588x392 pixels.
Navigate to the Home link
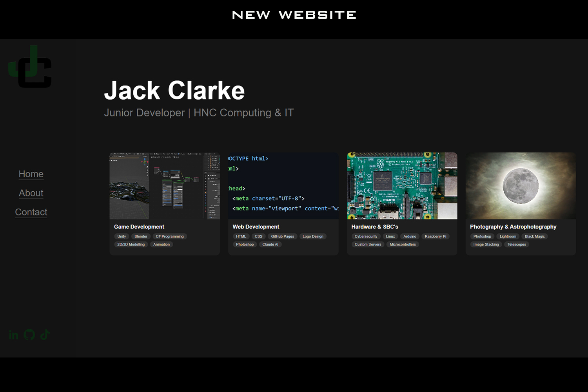tap(31, 174)
